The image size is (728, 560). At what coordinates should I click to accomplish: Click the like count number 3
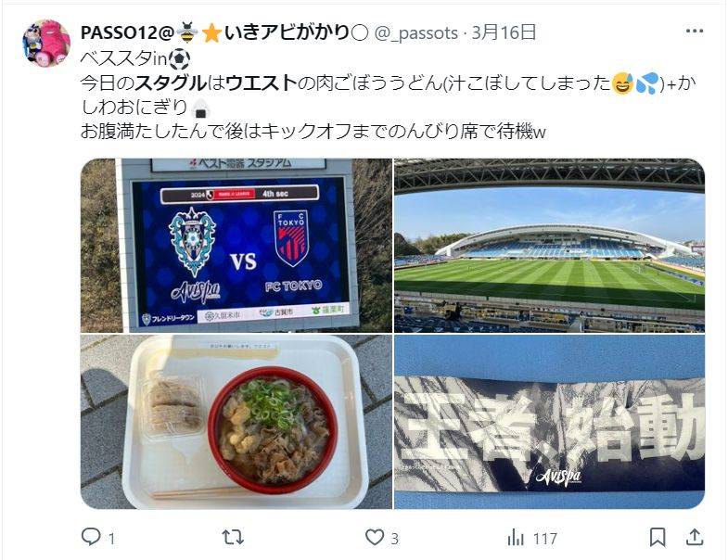(394, 539)
